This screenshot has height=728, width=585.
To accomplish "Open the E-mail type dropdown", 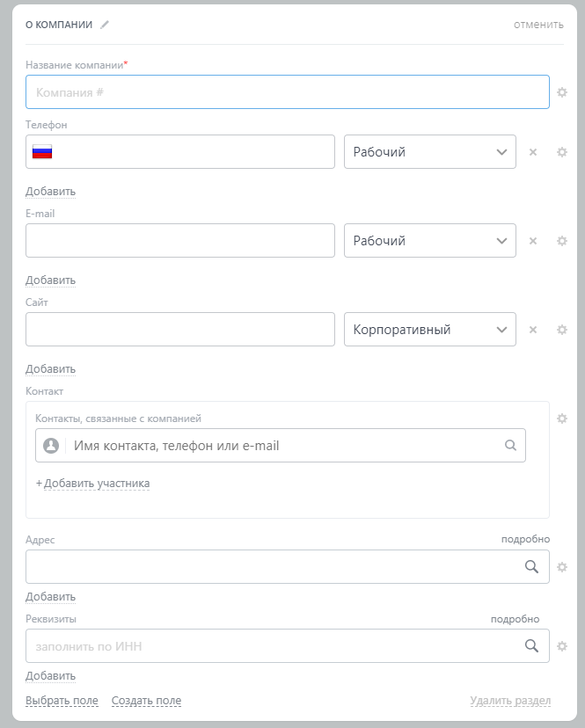I will pyautogui.click(x=429, y=241).
